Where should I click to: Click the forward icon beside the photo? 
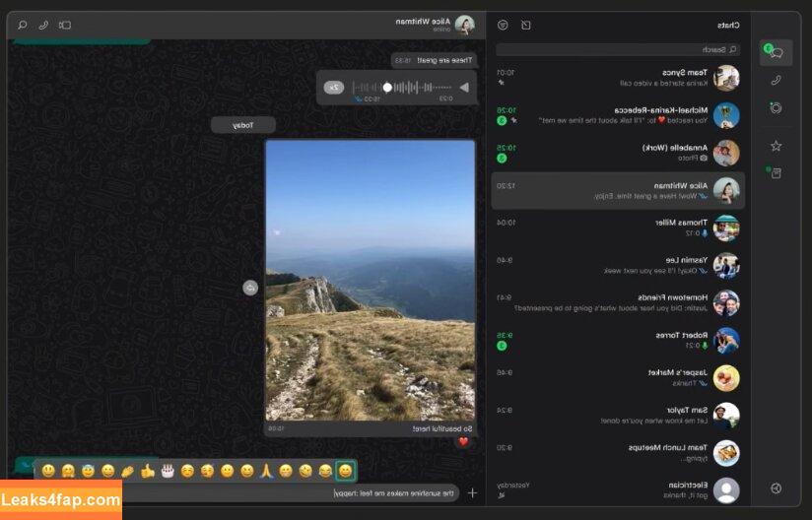250,288
